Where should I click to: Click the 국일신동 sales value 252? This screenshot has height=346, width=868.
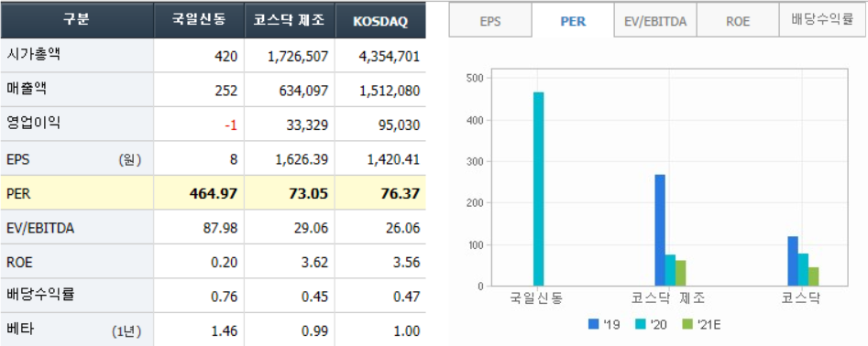click(x=227, y=90)
